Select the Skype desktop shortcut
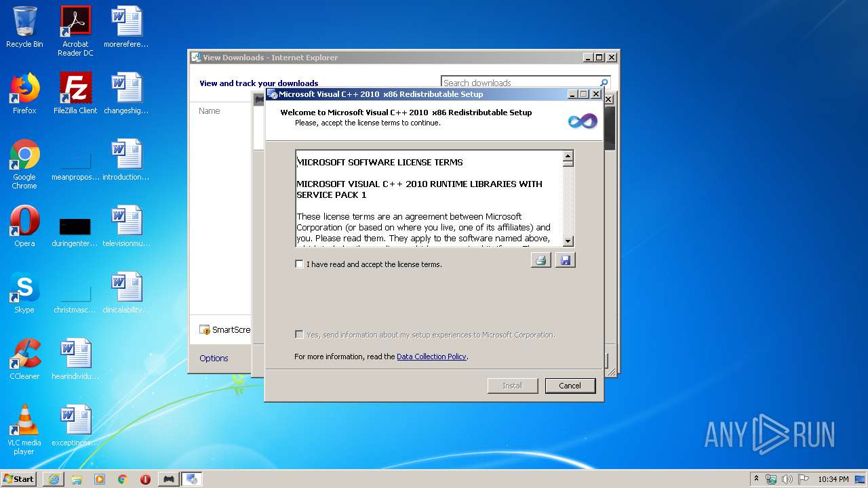This screenshot has width=868, height=488. (24, 293)
